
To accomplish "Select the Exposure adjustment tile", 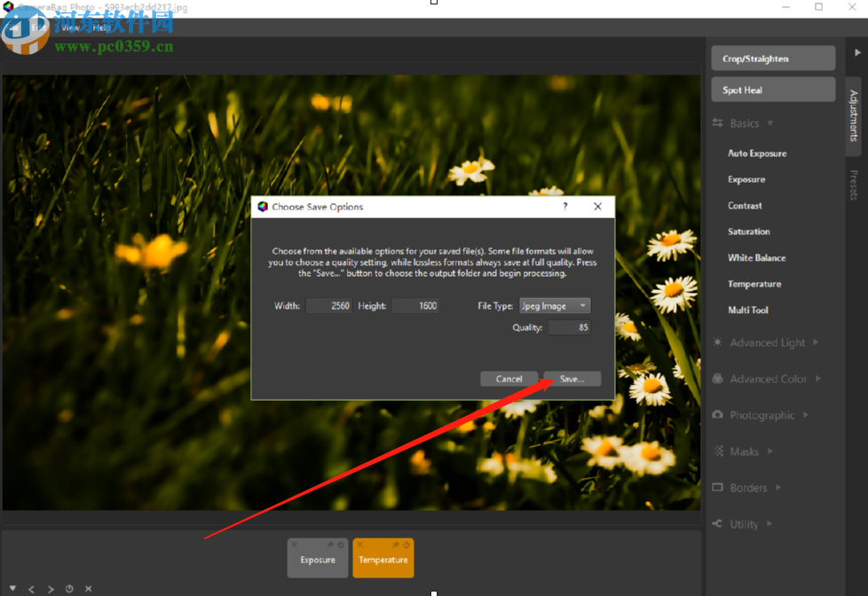I will [x=318, y=560].
